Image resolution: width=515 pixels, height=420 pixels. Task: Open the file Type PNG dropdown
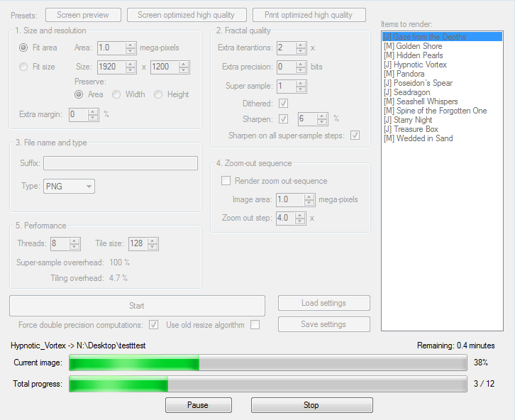[x=69, y=186]
